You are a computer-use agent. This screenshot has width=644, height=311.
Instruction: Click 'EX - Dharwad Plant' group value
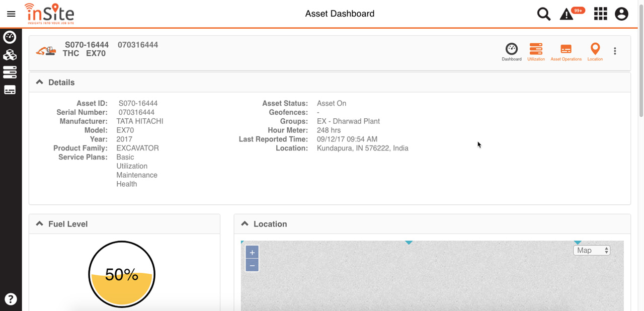(348, 121)
